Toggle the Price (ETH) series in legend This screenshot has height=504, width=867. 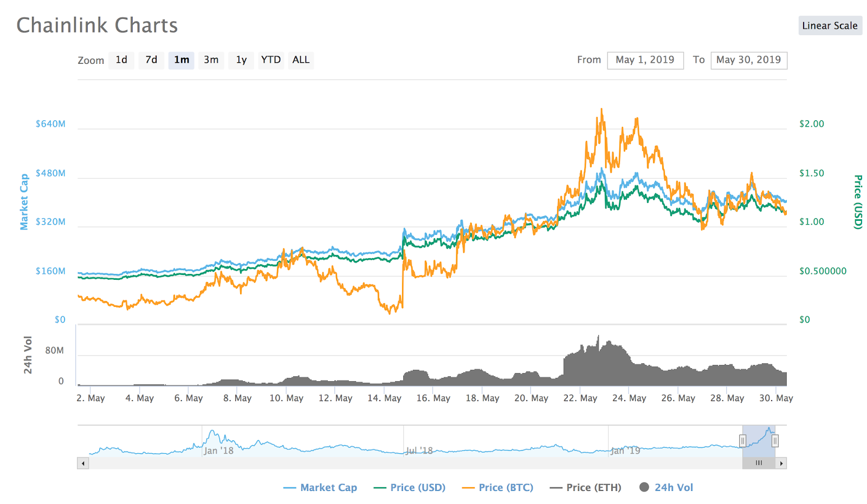(x=585, y=488)
